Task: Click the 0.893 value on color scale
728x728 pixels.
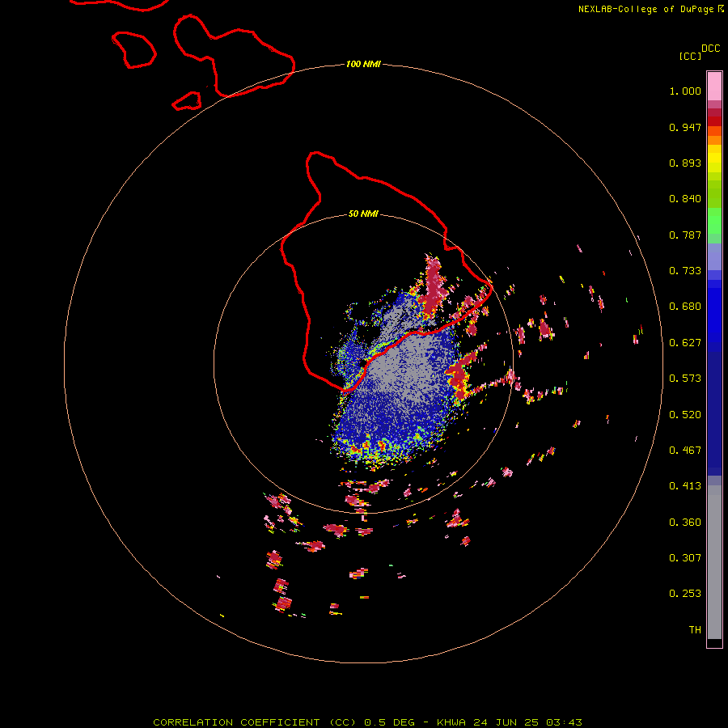Action: (685, 163)
